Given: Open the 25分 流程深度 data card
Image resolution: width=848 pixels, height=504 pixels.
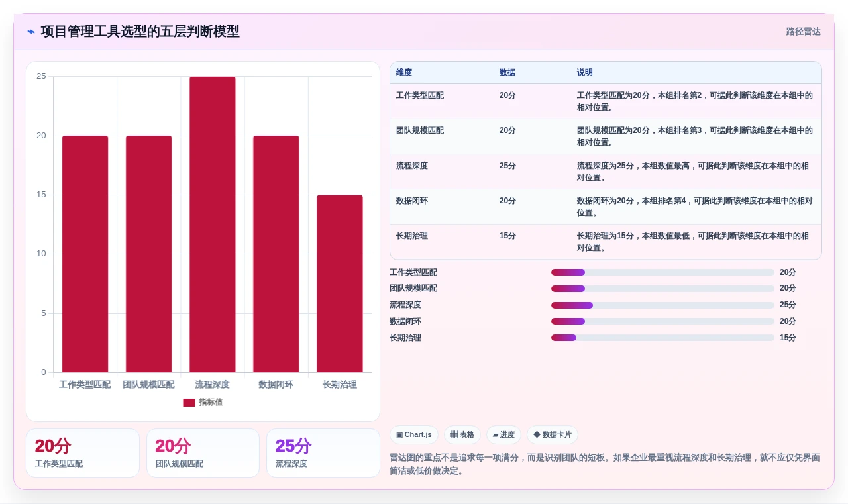Looking at the screenshot, I should [x=323, y=453].
